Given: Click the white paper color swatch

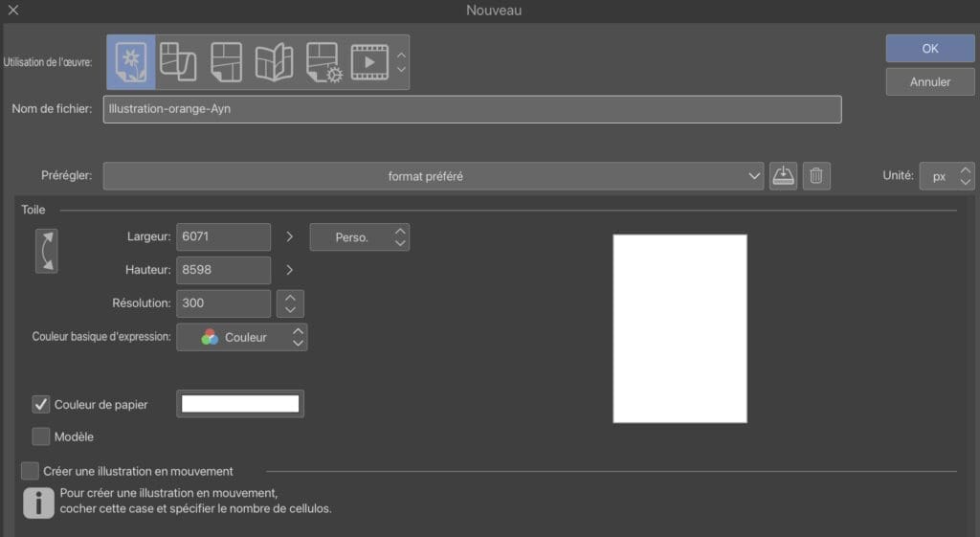Looking at the screenshot, I should (x=240, y=404).
